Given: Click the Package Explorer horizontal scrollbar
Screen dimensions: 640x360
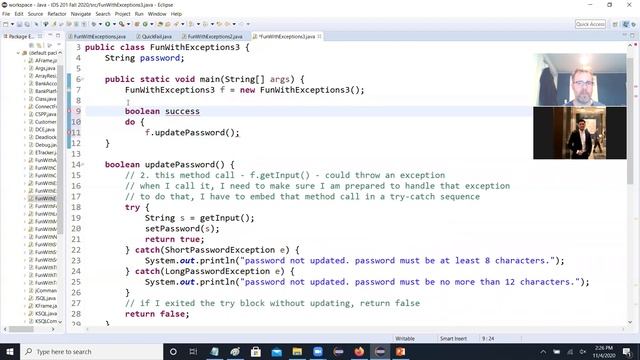Looking at the screenshot, I should [x=21, y=329].
